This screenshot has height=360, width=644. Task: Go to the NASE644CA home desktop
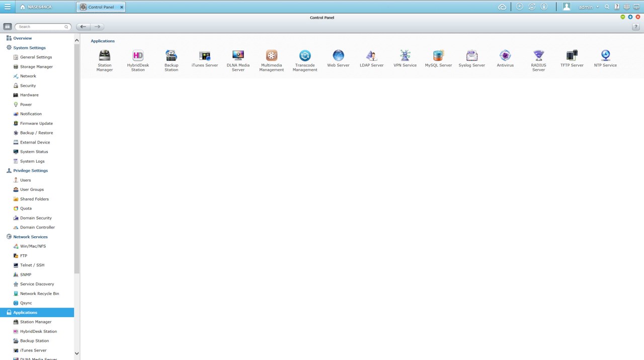click(36, 7)
